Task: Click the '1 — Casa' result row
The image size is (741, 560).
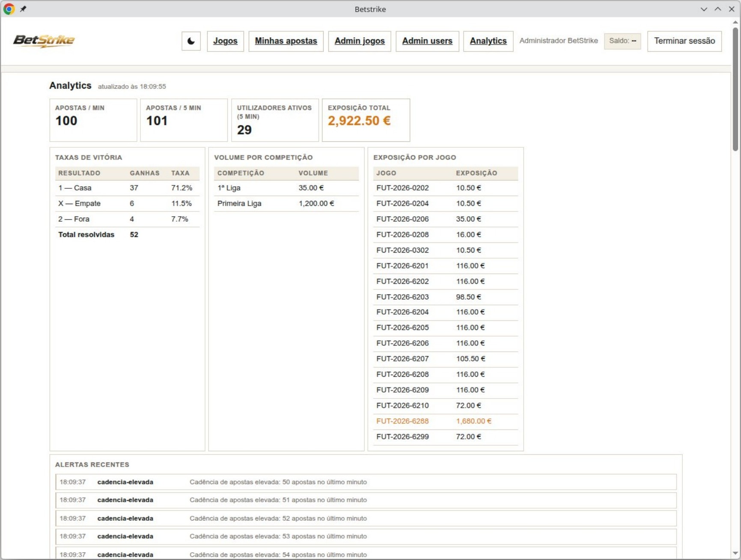Action: [127, 188]
